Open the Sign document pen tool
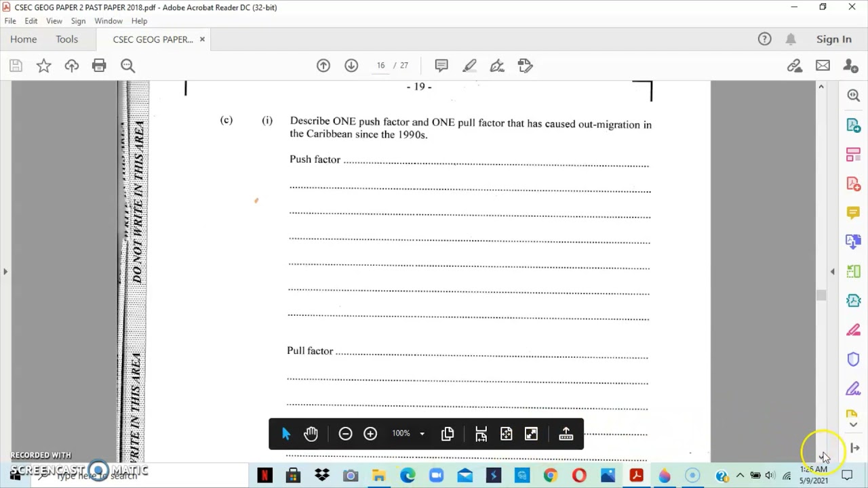The image size is (868, 488). (x=497, y=66)
